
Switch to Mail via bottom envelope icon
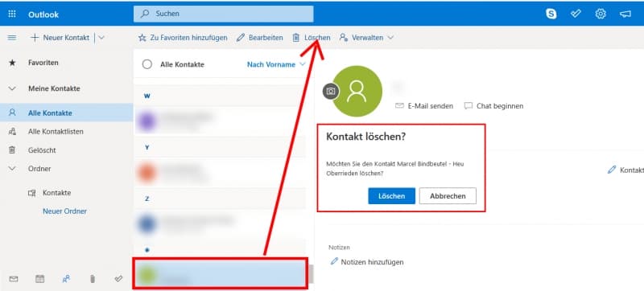[14, 279]
